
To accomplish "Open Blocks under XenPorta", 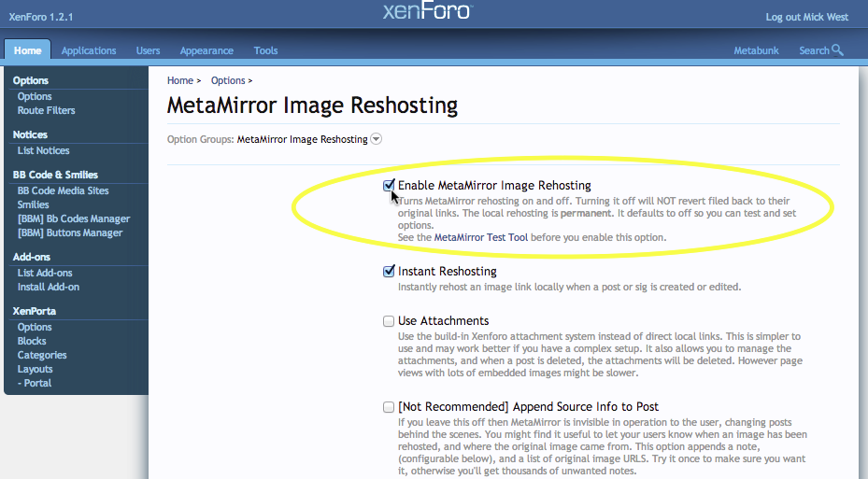I will click(x=32, y=341).
